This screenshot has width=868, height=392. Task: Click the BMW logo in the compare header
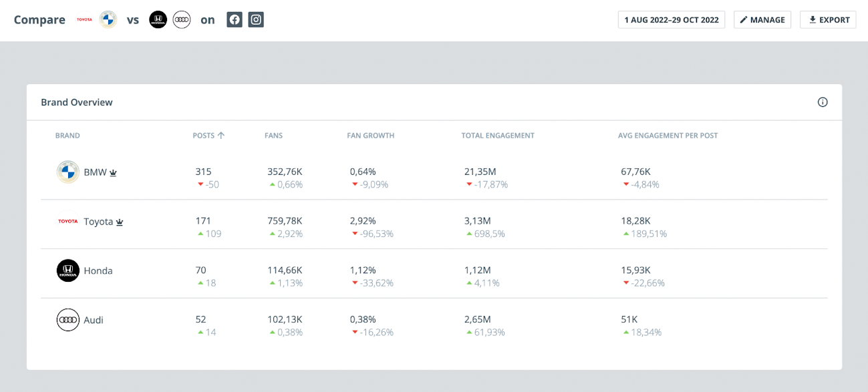coord(108,19)
